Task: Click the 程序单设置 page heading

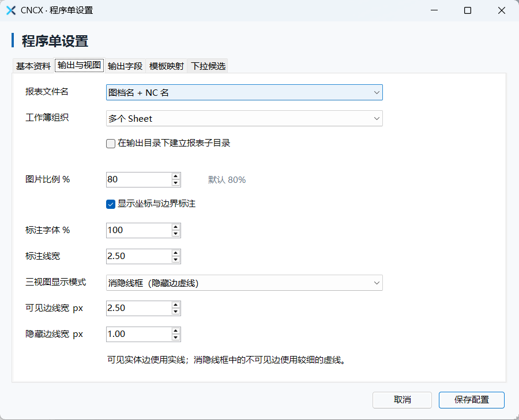Action: (x=55, y=42)
